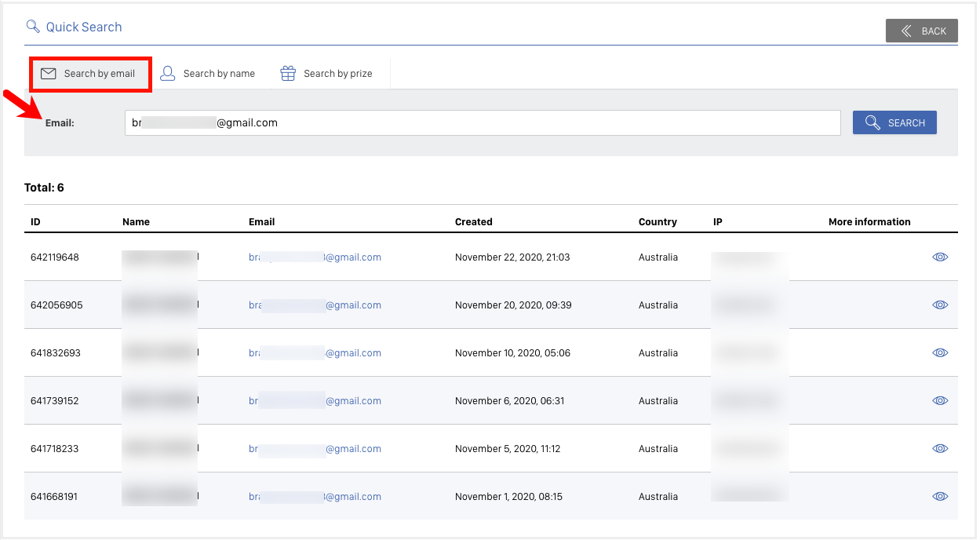The image size is (980, 540).
Task: Switch to Search by name tab
Action: 208,74
